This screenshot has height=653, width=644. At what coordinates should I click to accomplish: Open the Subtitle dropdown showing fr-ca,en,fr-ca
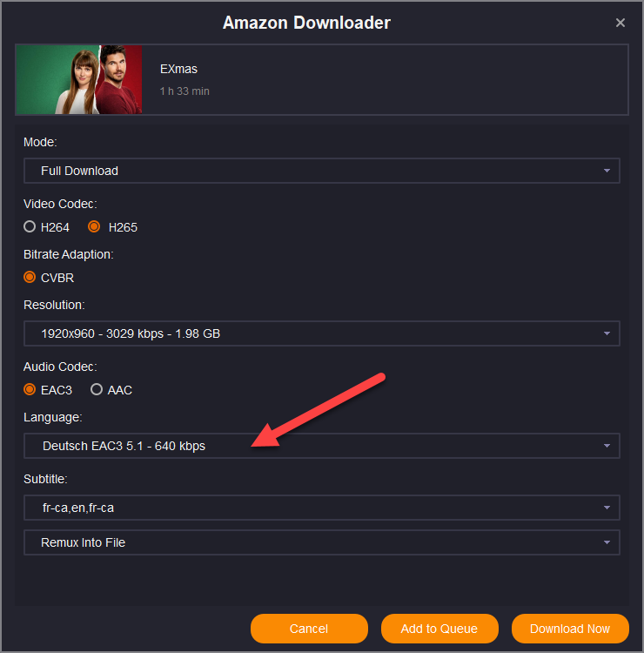tap(322, 508)
